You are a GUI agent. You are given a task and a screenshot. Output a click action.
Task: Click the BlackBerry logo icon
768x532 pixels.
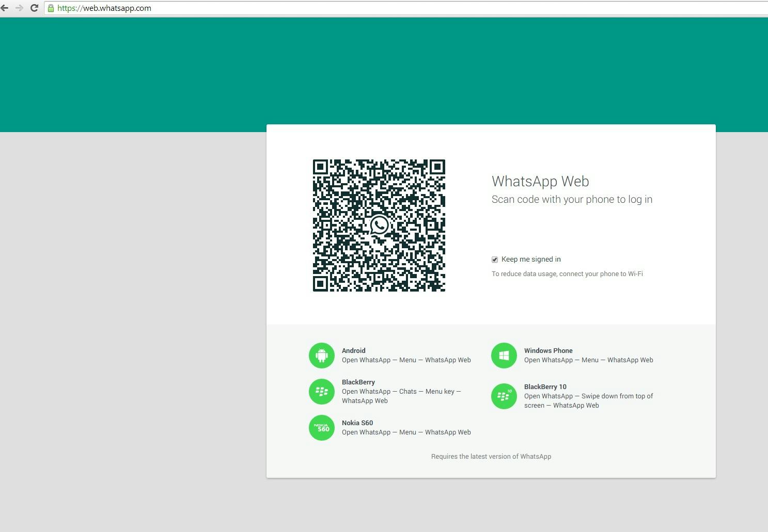pyautogui.click(x=322, y=392)
